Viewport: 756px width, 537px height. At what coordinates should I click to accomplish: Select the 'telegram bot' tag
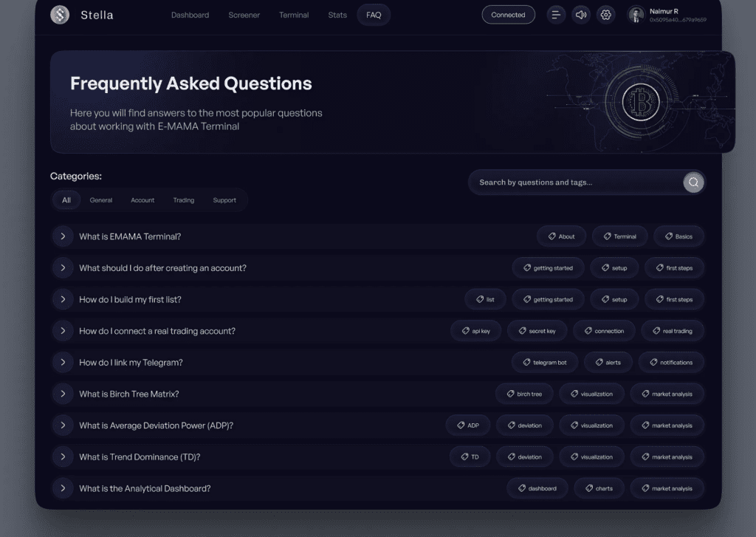(543, 363)
